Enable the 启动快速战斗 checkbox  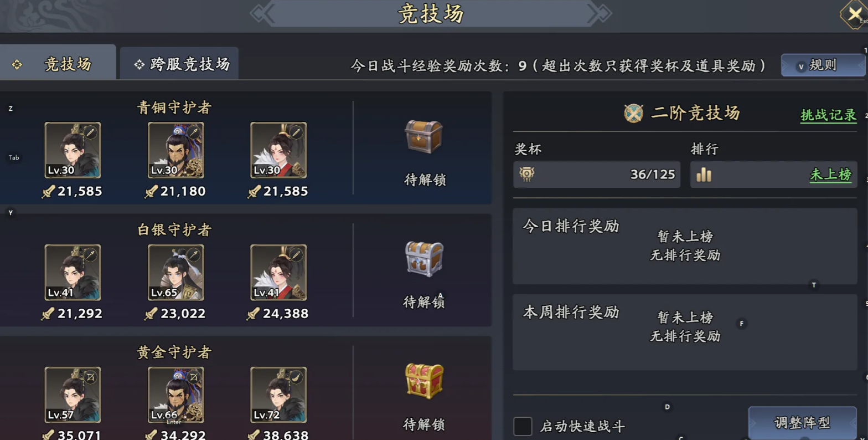click(523, 426)
